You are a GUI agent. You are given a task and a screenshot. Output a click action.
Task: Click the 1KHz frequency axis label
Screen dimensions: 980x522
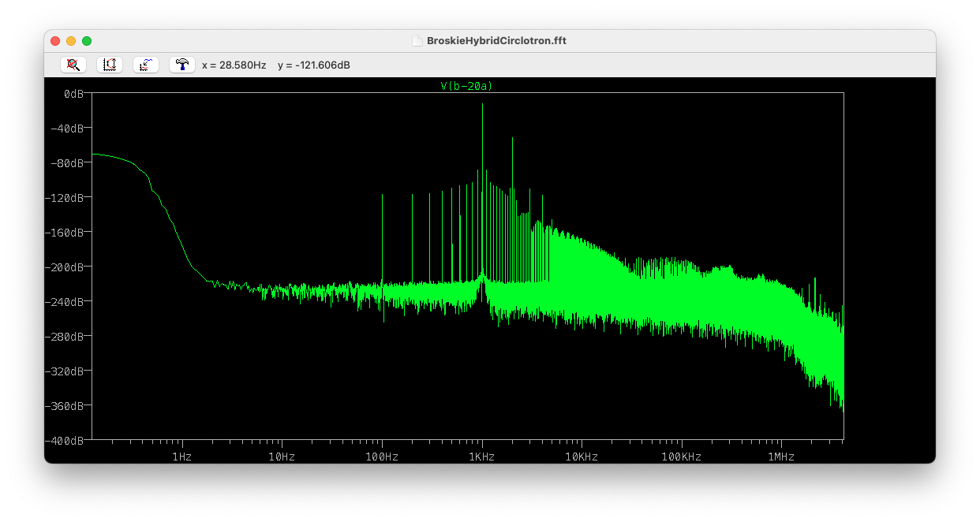coord(482,457)
